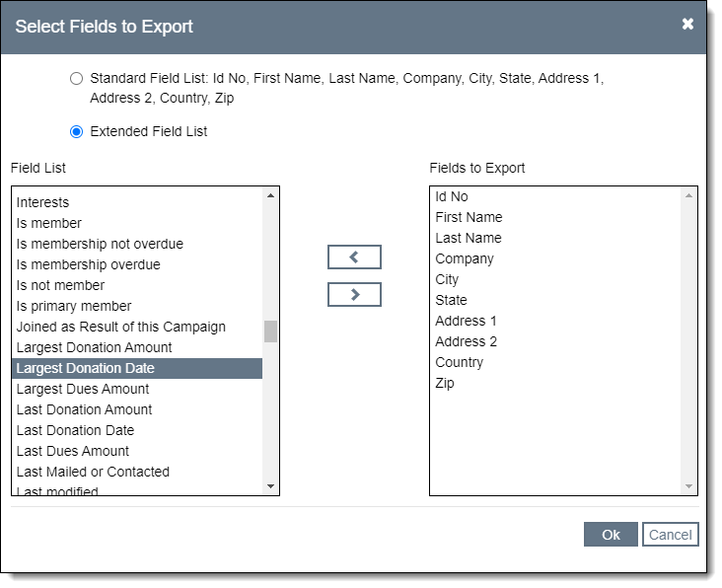
Task: Choose the Extended Field List radio button
Action: [x=77, y=132]
